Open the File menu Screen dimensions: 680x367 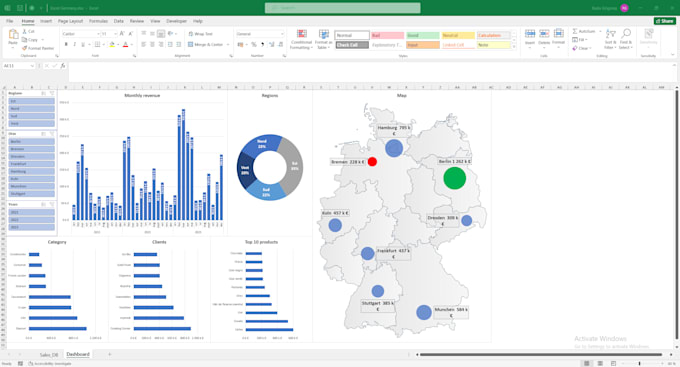(x=10, y=21)
